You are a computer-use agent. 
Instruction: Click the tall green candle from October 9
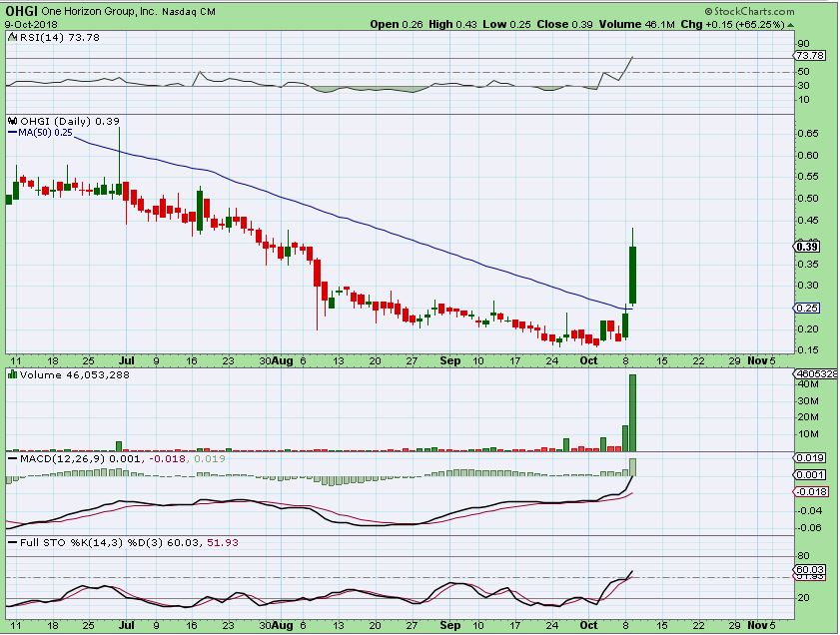632,275
